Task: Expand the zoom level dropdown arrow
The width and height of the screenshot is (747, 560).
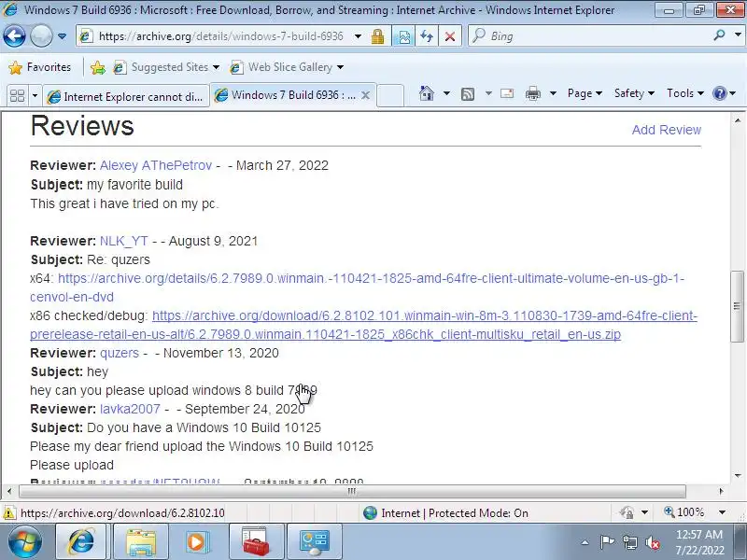Action: pyautogui.click(x=722, y=512)
